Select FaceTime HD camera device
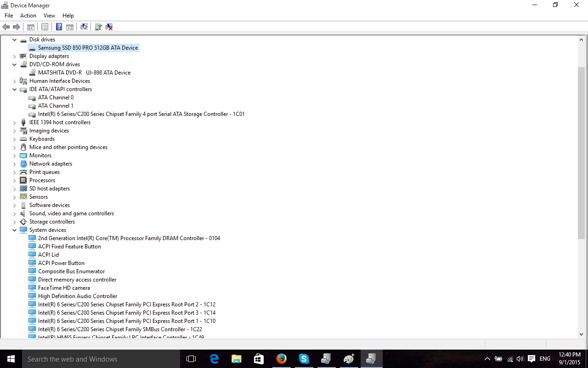 pyautogui.click(x=64, y=288)
